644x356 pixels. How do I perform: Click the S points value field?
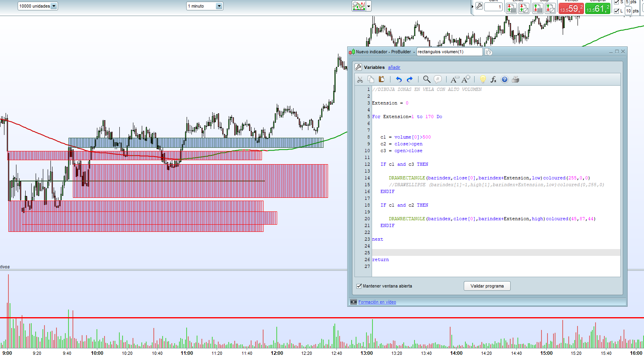click(627, 2)
